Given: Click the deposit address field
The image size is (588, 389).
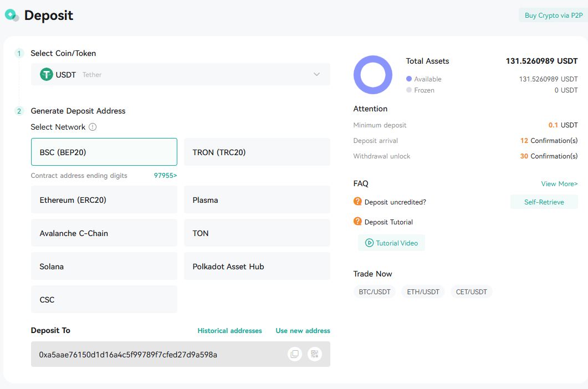Looking at the screenshot, I should (x=180, y=354).
